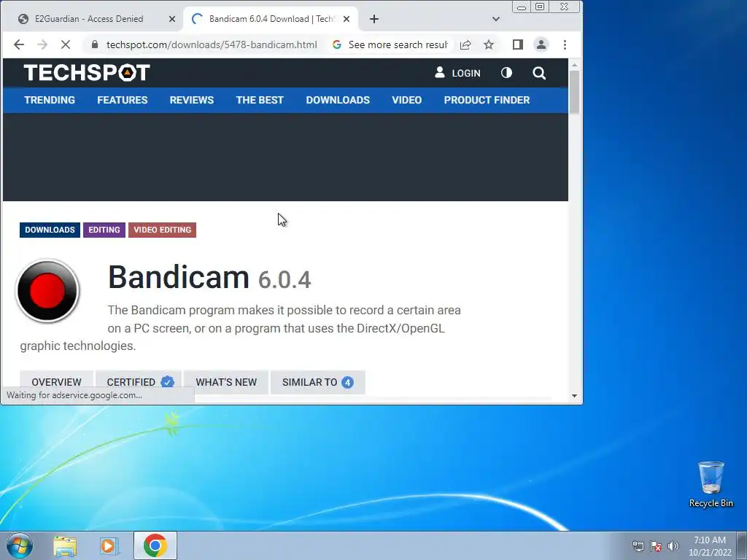Click the TechSpot logo
The height and width of the screenshot is (560, 747).
click(87, 72)
